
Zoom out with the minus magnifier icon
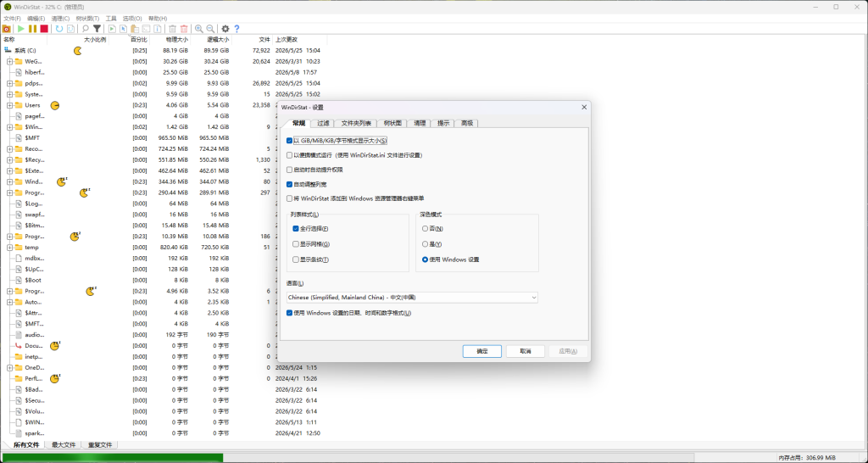pos(210,29)
